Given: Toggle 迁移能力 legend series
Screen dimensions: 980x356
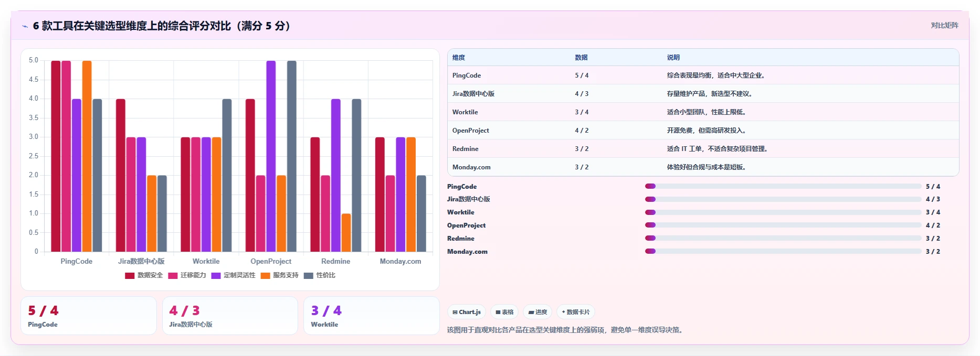Looking at the screenshot, I should point(187,275).
